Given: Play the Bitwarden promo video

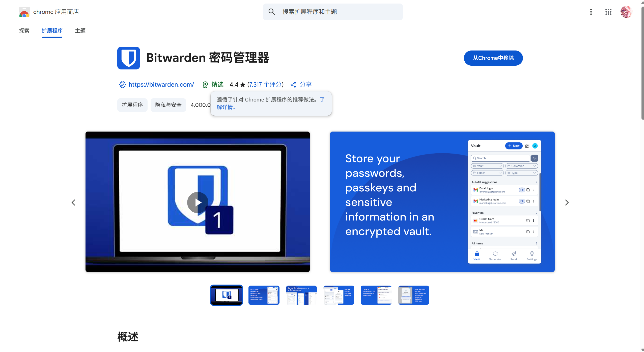Looking at the screenshot, I should (x=198, y=202).
